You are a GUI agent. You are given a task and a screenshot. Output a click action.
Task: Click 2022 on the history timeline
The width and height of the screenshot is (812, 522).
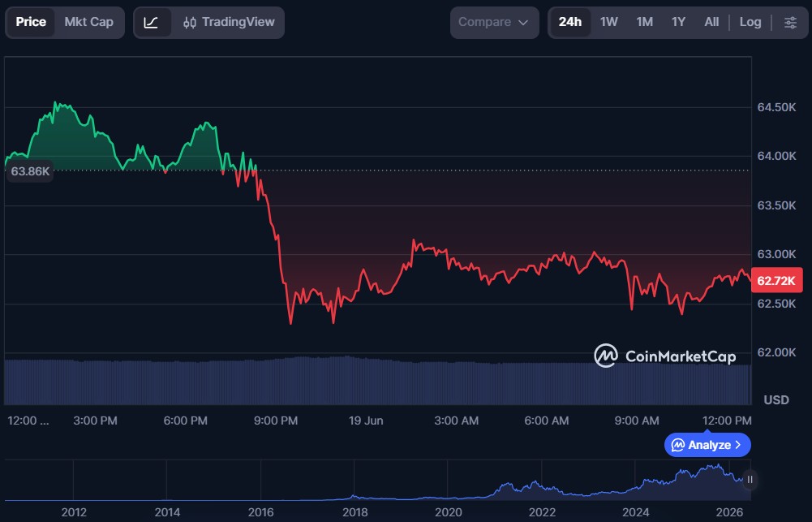pyautogui.click(x=542, y=512)
